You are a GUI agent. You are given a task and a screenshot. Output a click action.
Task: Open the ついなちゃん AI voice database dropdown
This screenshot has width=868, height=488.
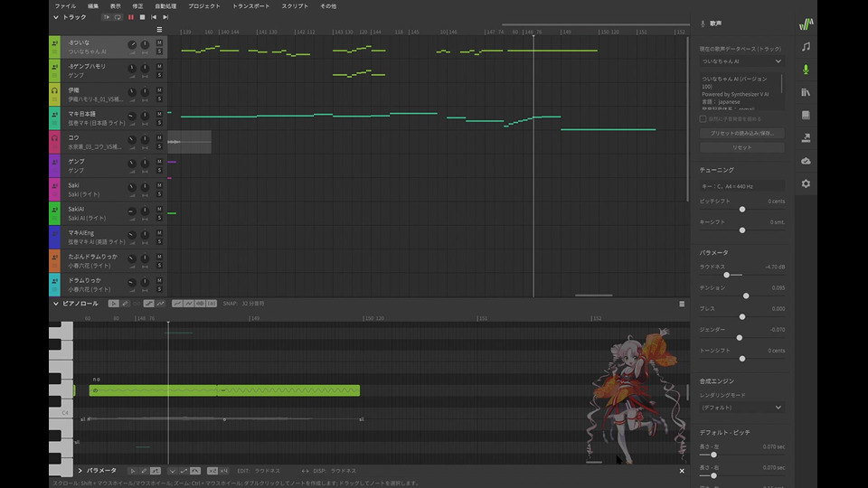coord(741,61)
